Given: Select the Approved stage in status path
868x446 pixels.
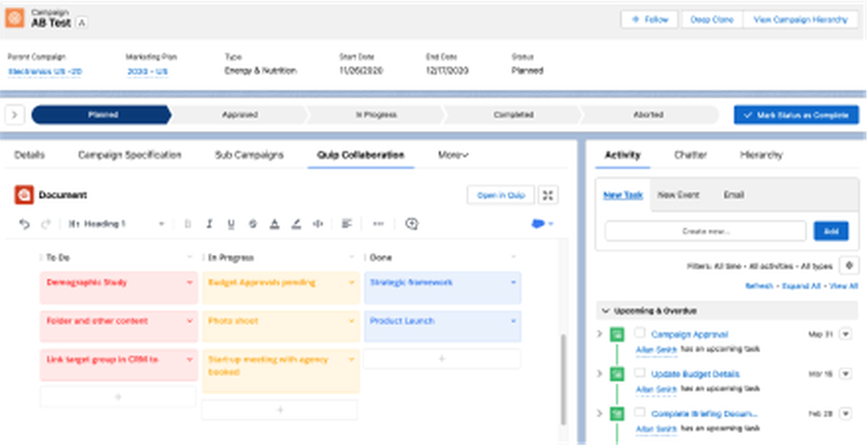Looking at the screenshot, I should (x=240, y=115).
